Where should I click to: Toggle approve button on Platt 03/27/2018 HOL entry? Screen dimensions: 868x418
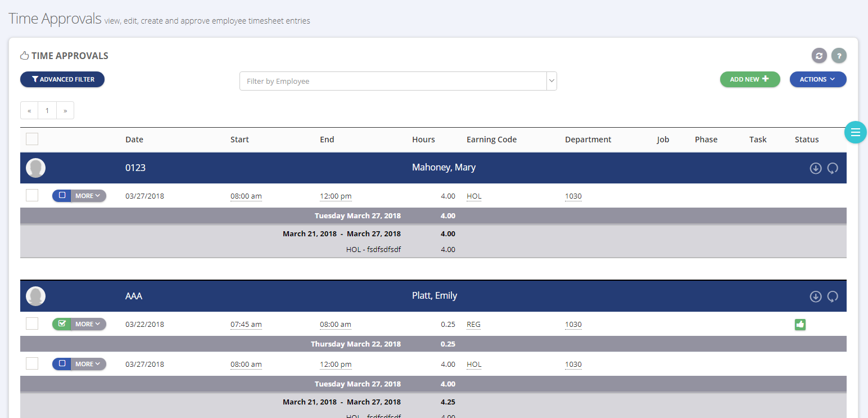tap(62, 364)
